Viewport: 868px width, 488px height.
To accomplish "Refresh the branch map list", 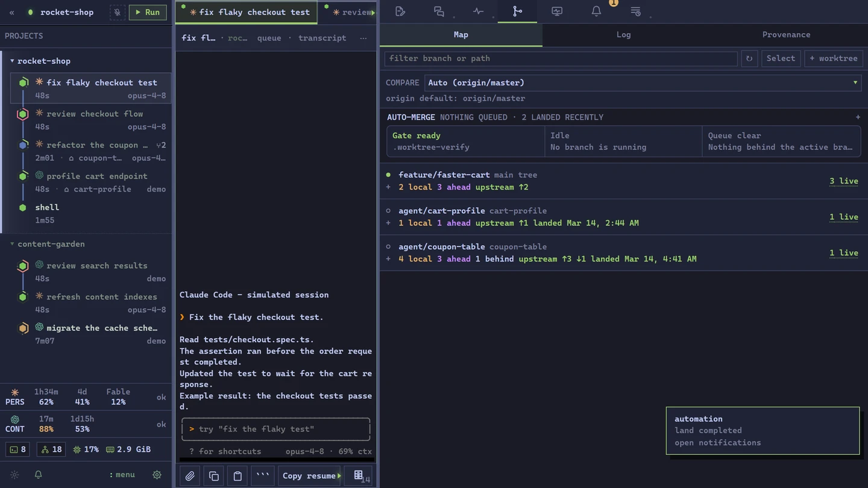I will click(749, 58).
